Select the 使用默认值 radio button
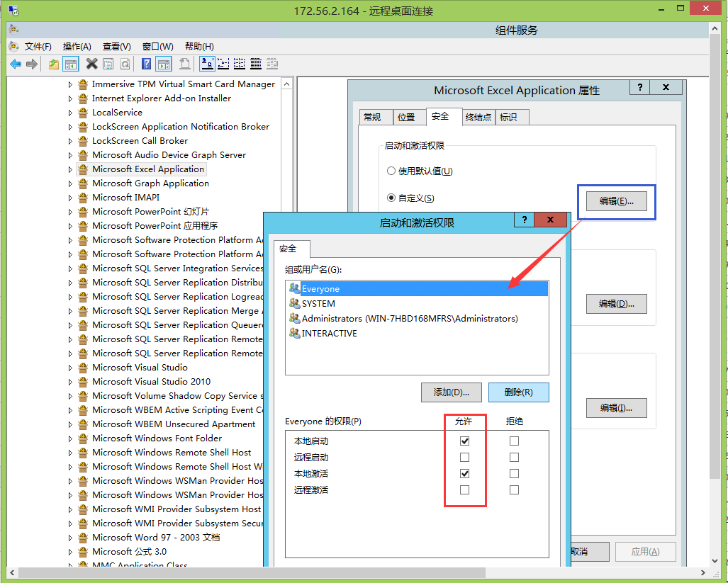 click(391, 170)
